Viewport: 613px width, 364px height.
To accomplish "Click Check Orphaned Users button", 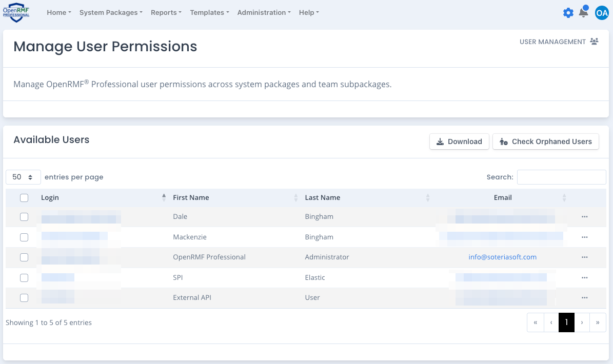I will click(x=545, y=141).
